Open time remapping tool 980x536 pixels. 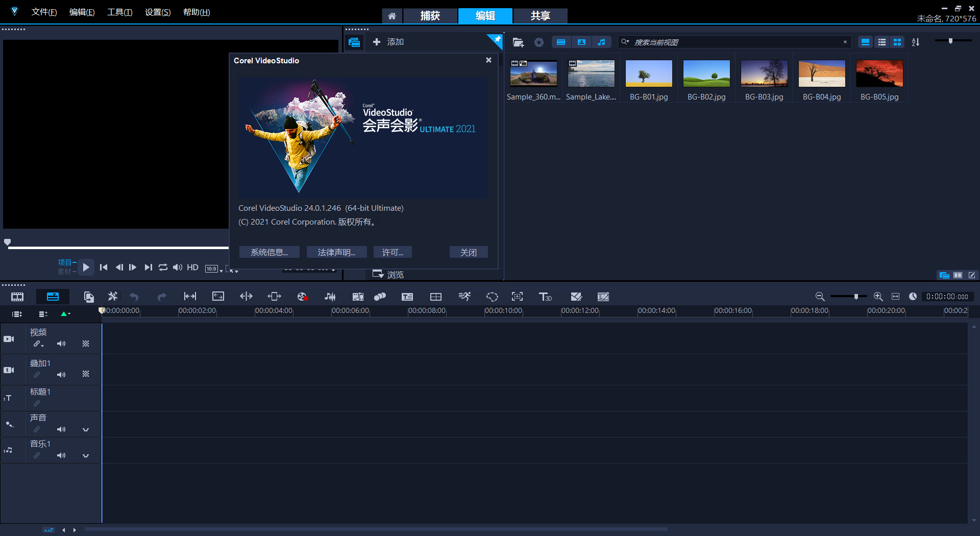[464, 297]
